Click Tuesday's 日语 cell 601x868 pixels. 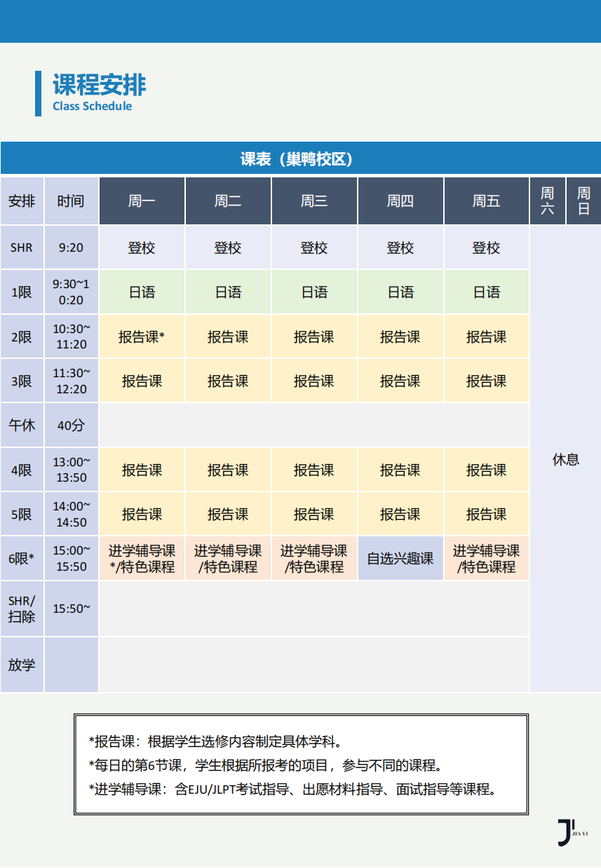[228, 292]
